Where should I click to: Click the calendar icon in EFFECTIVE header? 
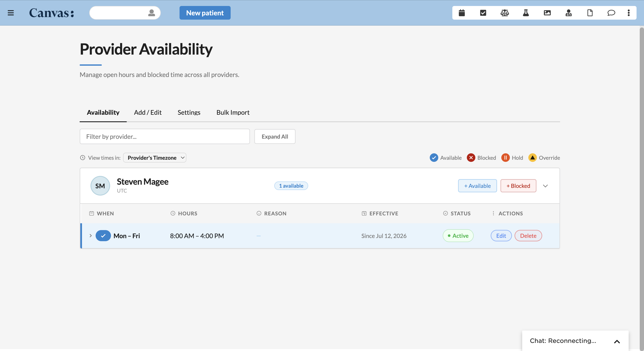tap(364, 213)
